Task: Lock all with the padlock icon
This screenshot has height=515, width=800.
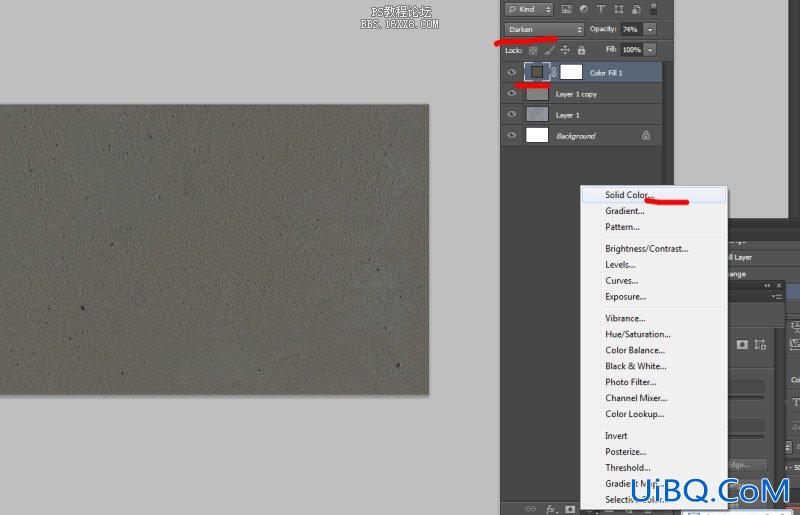Action: (581, 50)
